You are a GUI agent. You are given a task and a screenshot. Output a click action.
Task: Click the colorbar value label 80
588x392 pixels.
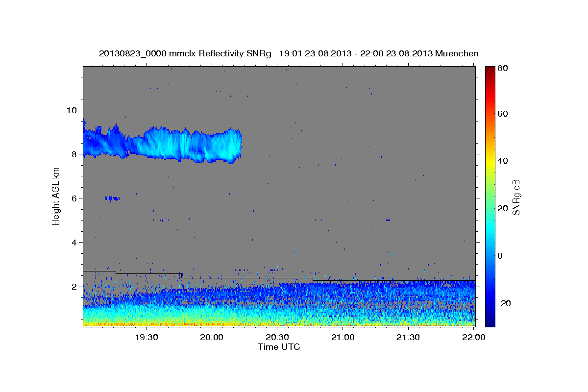click(x=502, y=68)
